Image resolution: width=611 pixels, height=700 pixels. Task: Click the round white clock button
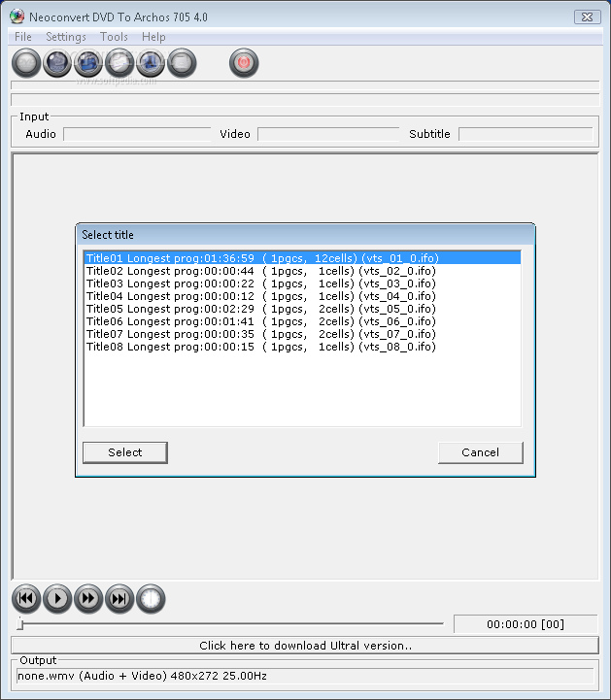151,599
